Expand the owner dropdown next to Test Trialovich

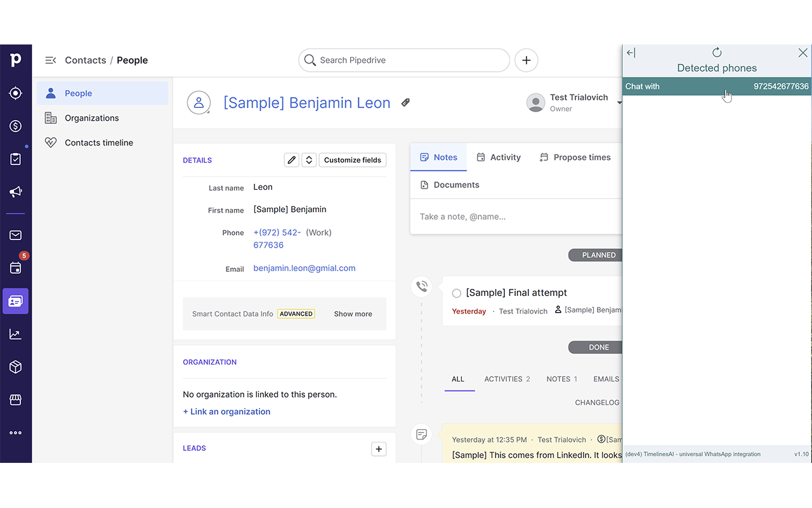coord(619,103)
